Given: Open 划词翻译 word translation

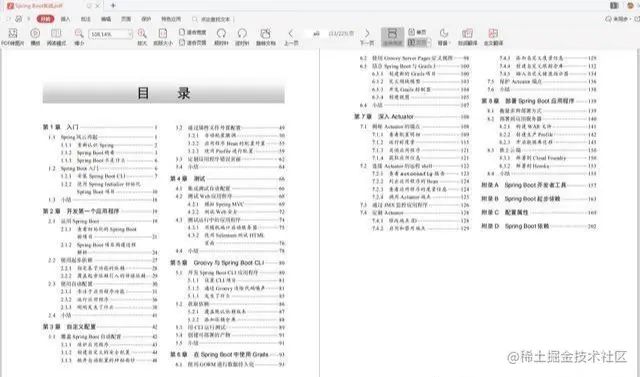Looking at the screenshot, I should pyautogui.click(x=467, y=37).
